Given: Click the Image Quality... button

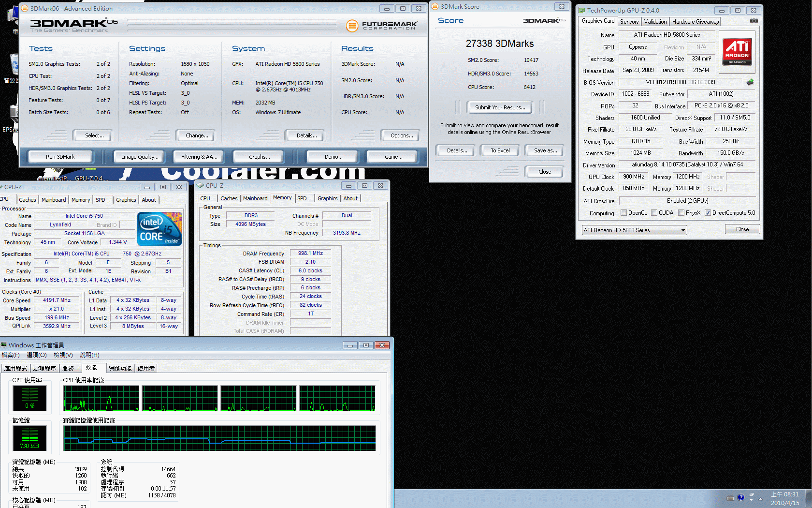Looking at the screenshot, I should 140,157.
